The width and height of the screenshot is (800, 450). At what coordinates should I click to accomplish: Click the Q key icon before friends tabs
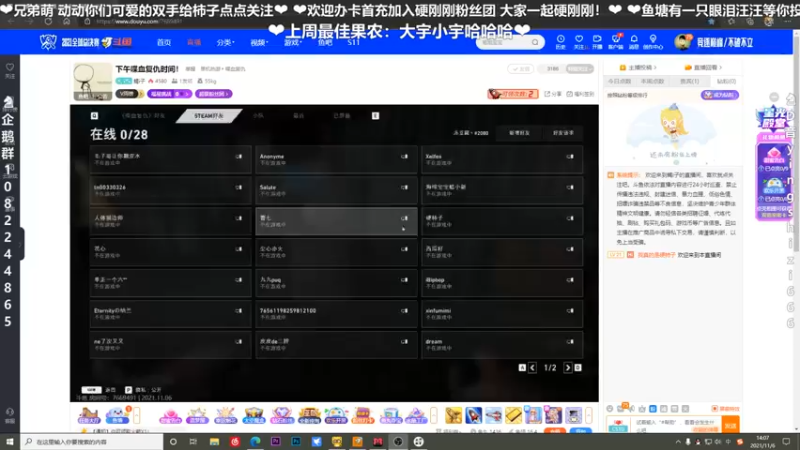(94, 116)
